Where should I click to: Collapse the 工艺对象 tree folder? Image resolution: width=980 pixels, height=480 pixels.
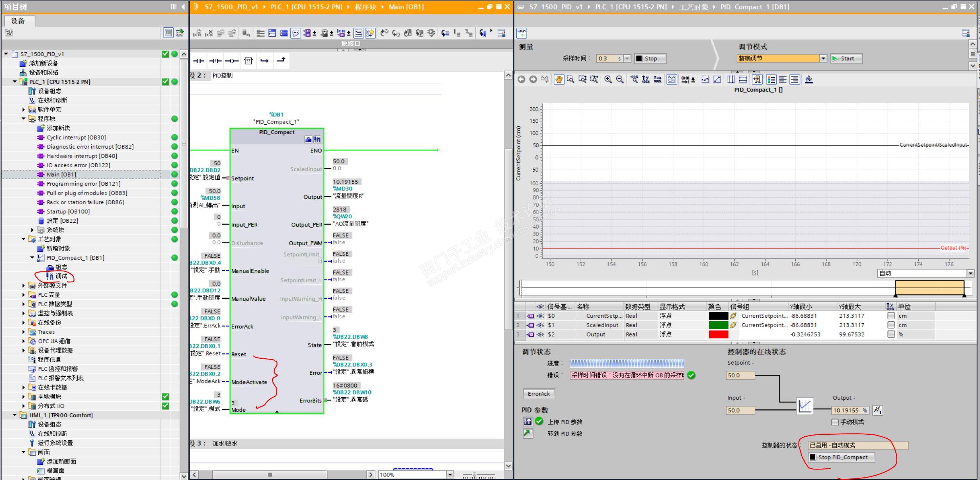point(24,239)
